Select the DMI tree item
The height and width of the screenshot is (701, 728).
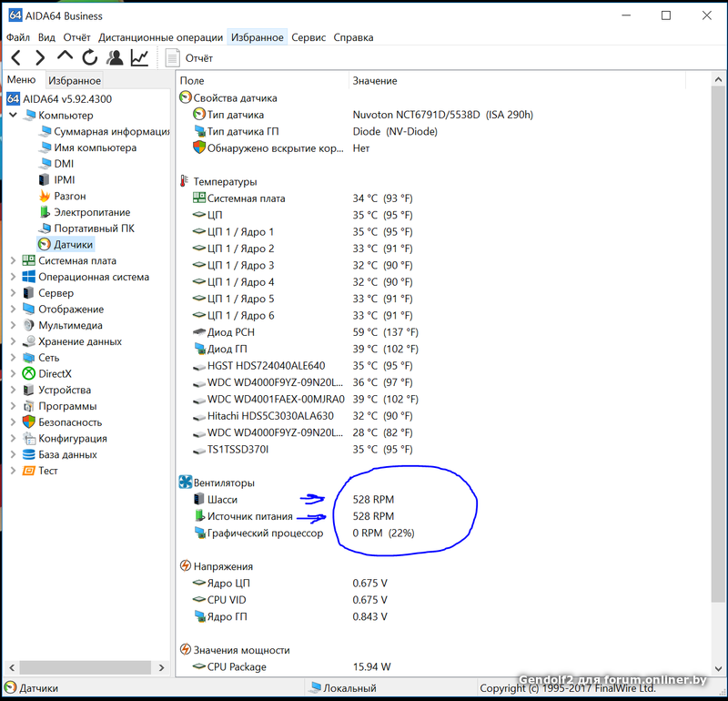64,164
